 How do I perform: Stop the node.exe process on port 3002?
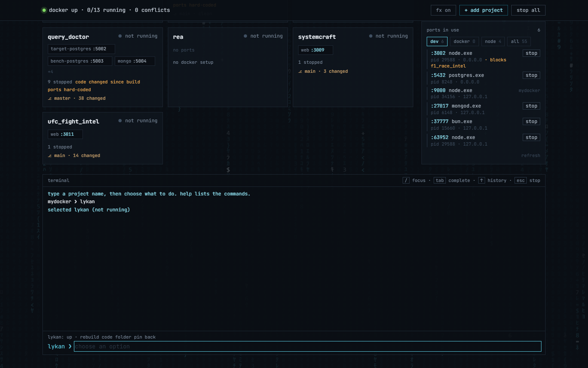tap(531, 53)
